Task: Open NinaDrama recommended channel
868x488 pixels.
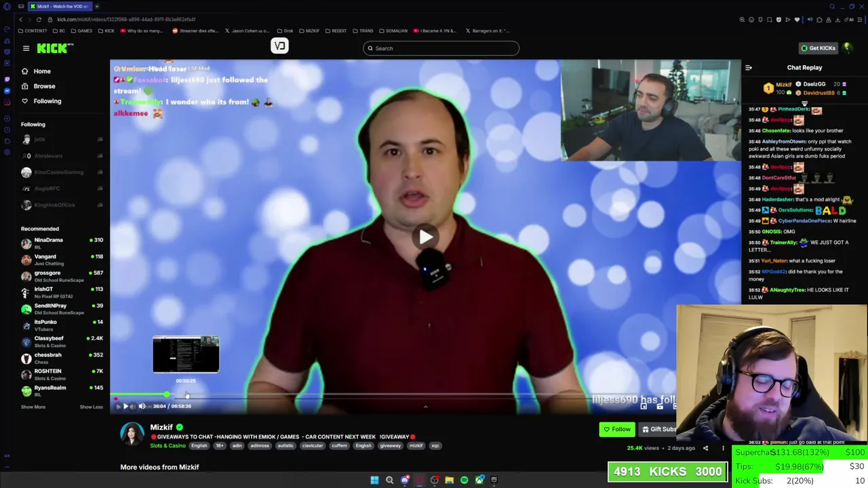Action: 62,243
